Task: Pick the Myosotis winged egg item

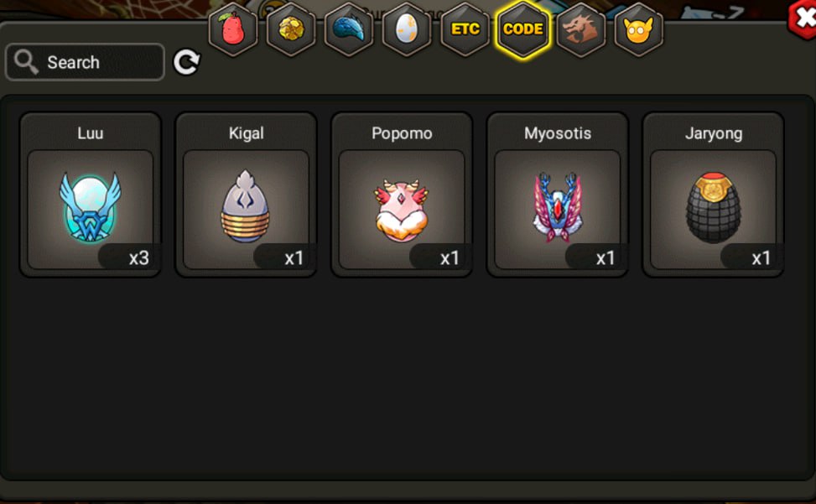Action: pyautogui.click(x=558, y=195)
